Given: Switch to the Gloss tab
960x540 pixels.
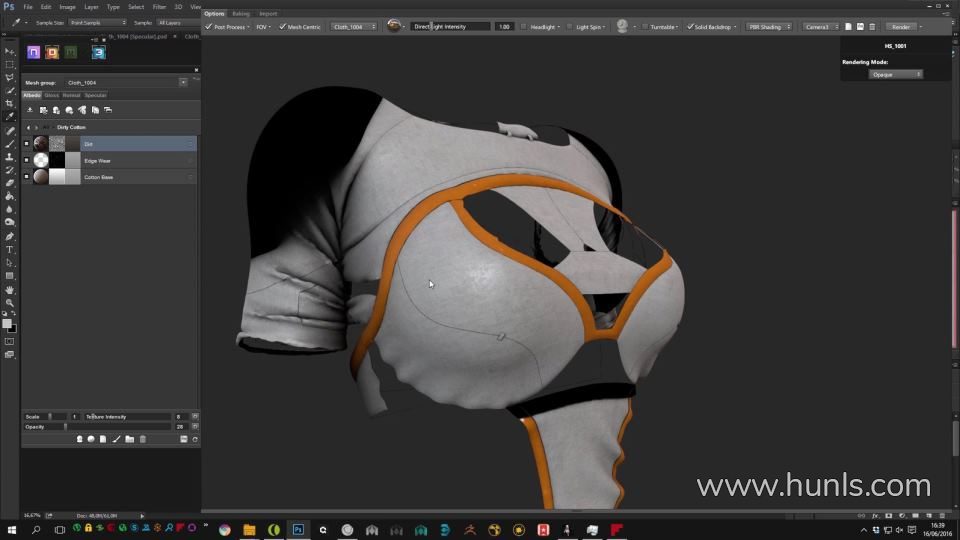Looking at the screenshot, I should (x=51, y=95).
